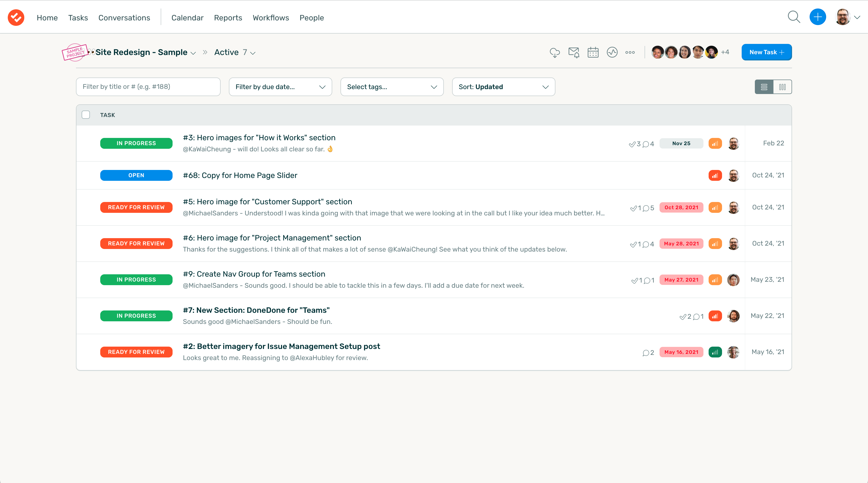Expand the user profile menu chevron

[857, 17]
